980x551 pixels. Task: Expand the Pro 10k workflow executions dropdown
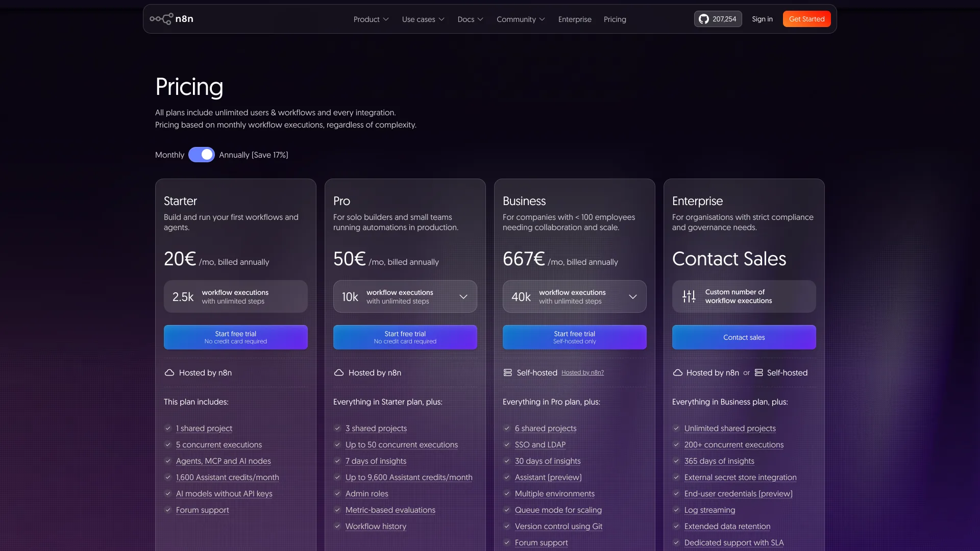[405, 296]
